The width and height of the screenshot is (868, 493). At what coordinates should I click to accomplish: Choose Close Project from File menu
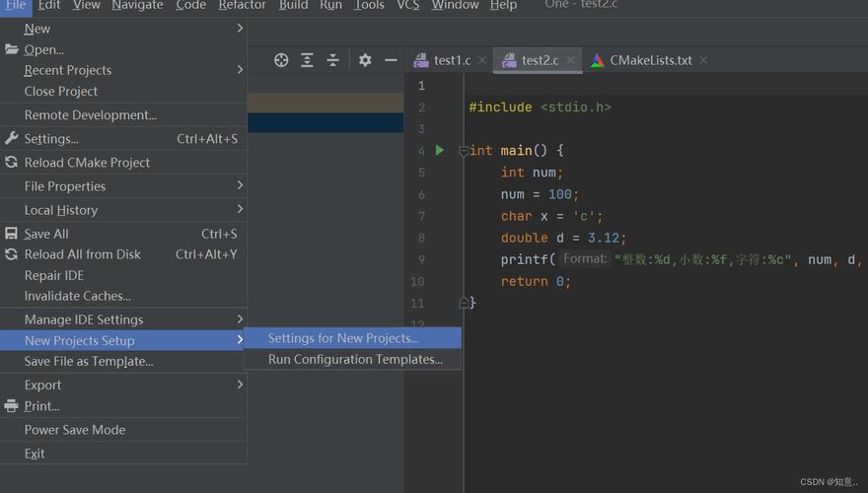tap(123, 92)
